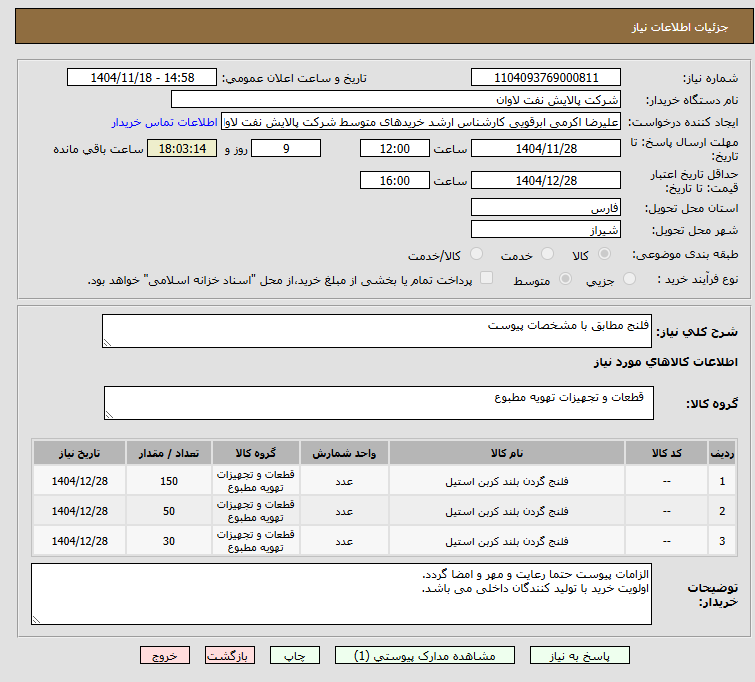
Task: Click need date in row 1
Action: click(79, 481)
